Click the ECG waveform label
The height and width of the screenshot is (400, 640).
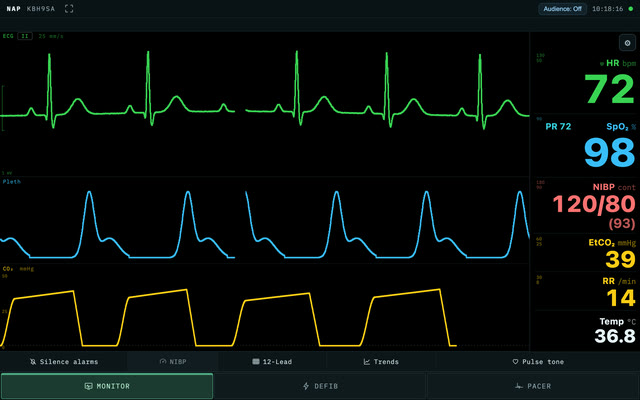pyautogui.click(x=8, y=36)
